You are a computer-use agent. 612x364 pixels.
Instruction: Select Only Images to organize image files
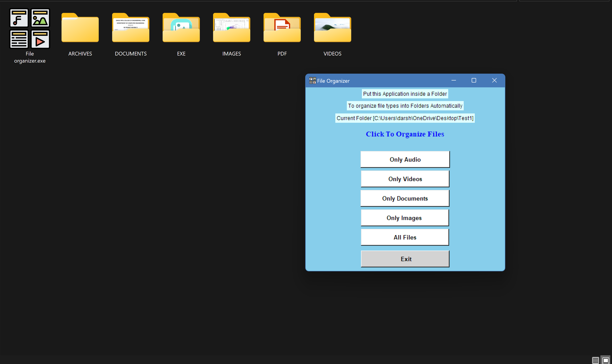point(405,218)
